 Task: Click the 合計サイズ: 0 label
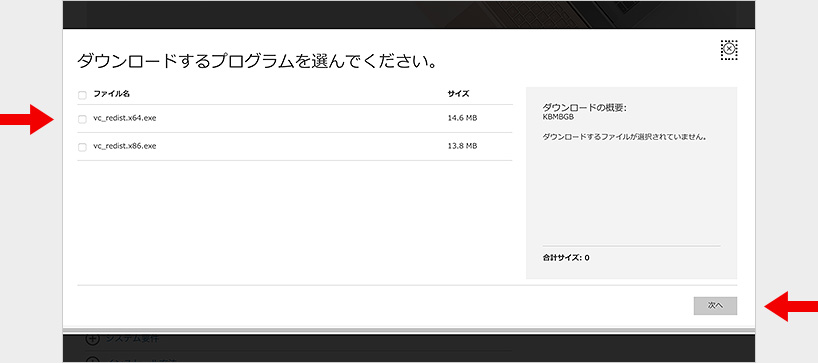pyautogui.click(x=566, y=258)
